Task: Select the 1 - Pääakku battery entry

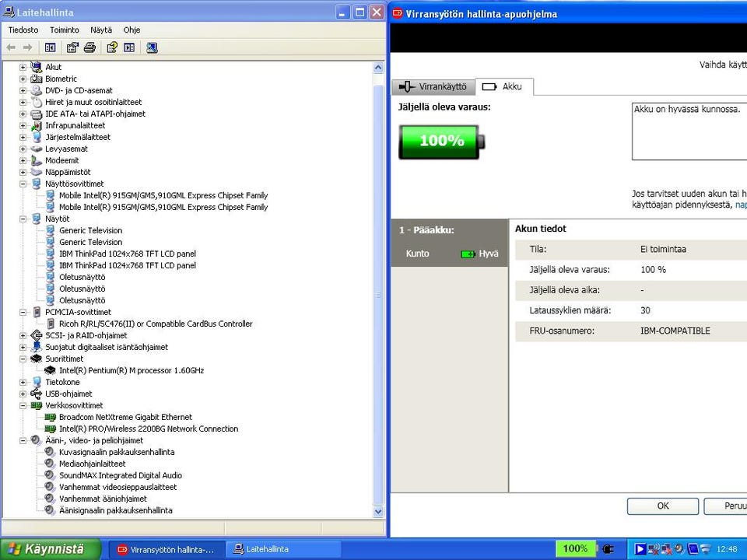Action: coord(449,242)
